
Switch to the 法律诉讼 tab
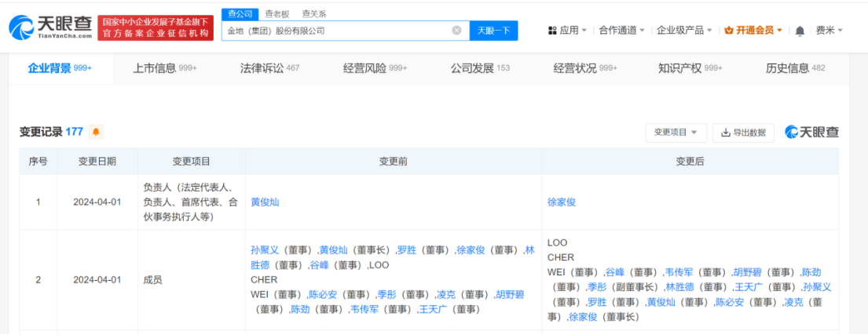coord(269,68)
